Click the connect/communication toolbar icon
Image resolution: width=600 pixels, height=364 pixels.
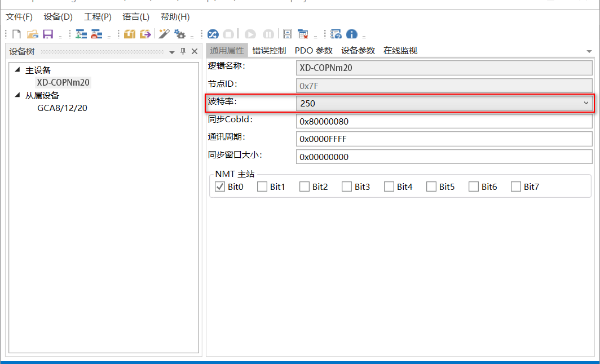pos(213,34)
